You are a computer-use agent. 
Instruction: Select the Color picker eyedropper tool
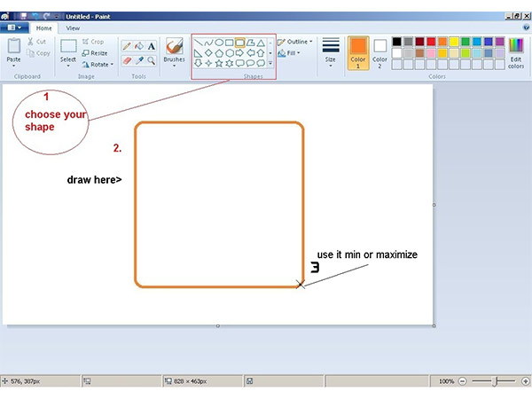coord(138,60)
